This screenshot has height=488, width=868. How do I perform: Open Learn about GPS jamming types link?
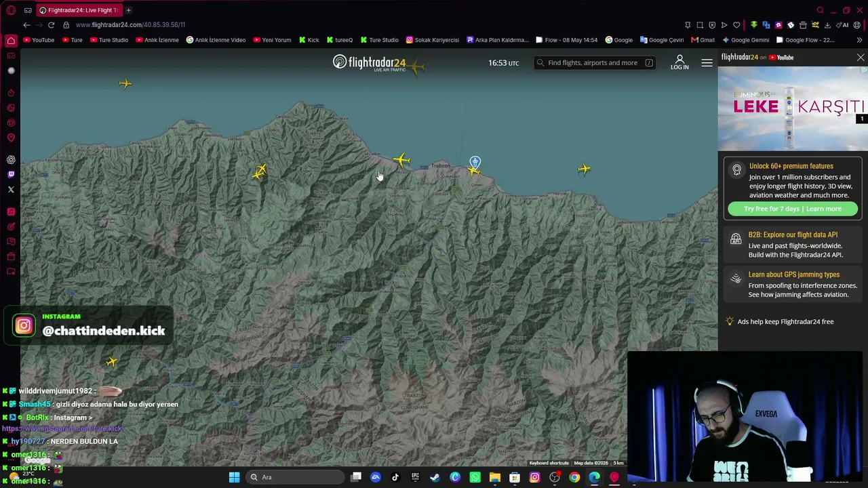[794, 274]
